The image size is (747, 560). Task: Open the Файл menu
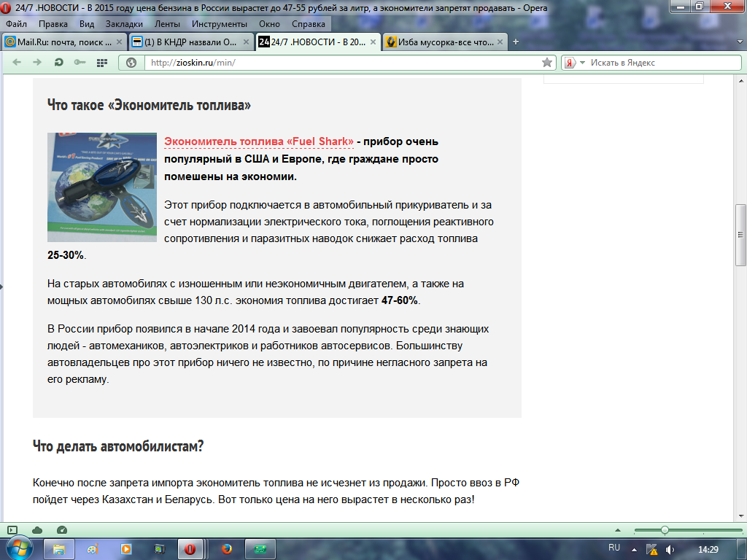16,24
